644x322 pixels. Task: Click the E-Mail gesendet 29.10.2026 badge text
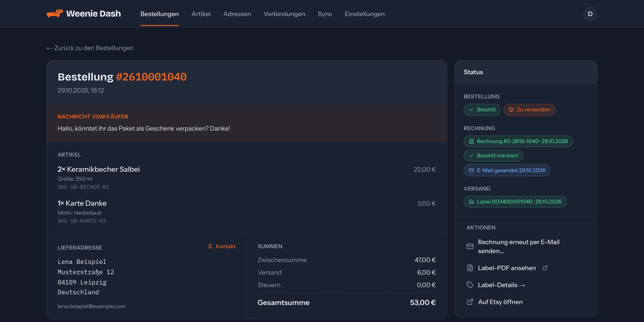click(x=511, y=170)
